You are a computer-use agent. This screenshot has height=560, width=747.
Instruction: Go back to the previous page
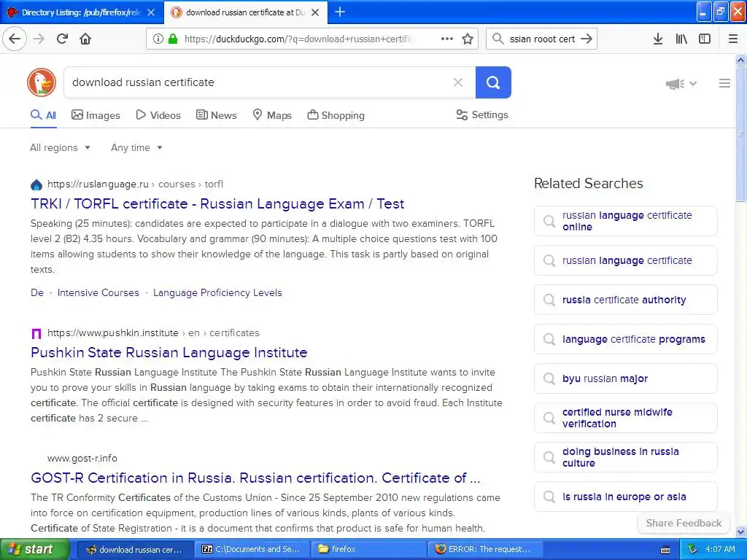point(15,39)
